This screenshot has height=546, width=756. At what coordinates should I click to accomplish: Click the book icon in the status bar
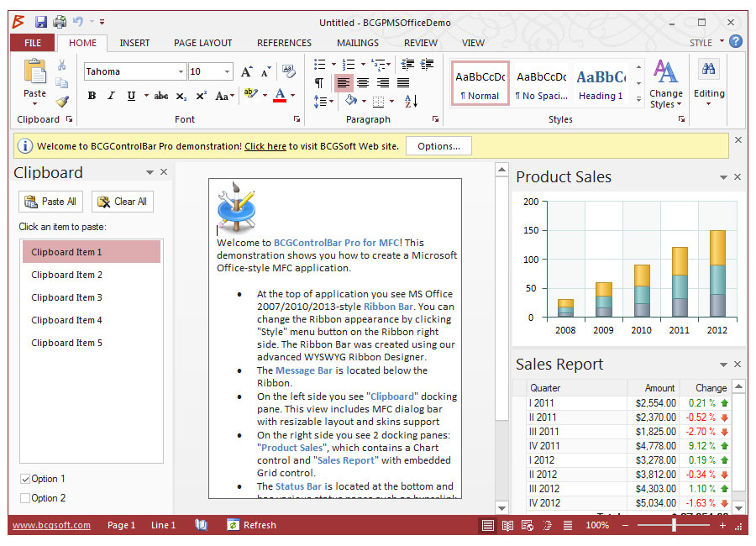(201, 525)
